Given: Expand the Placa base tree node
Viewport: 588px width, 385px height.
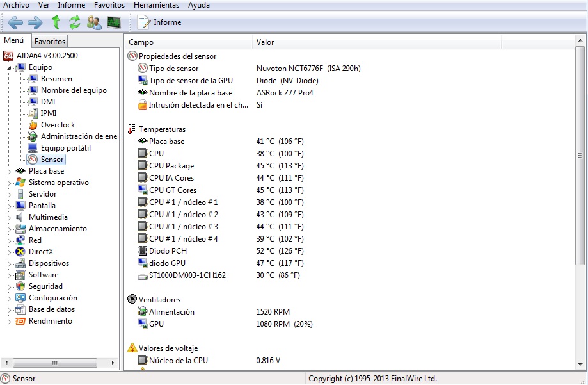Looking at the screenshot, I should 10,172.
